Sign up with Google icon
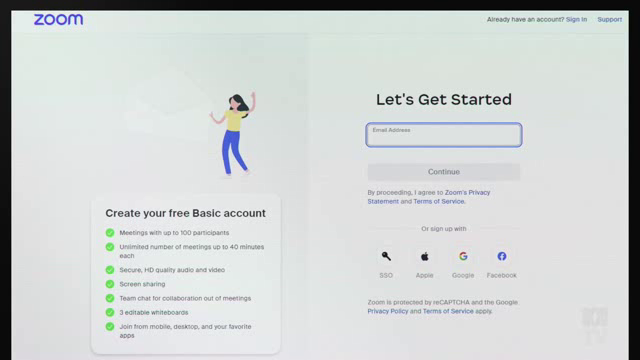The height and width of the screenshot is (360, 640). 463,256
